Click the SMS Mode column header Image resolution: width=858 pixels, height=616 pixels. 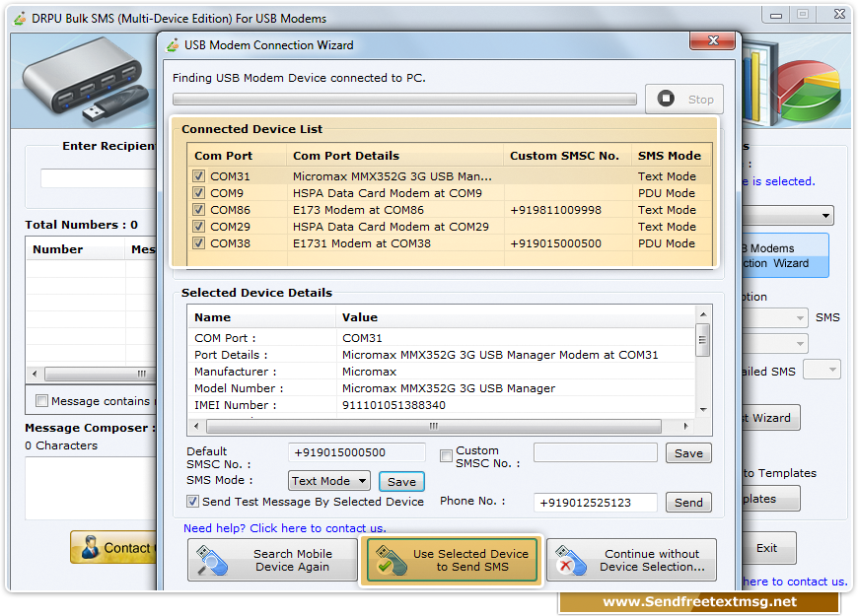coord(669,156)
